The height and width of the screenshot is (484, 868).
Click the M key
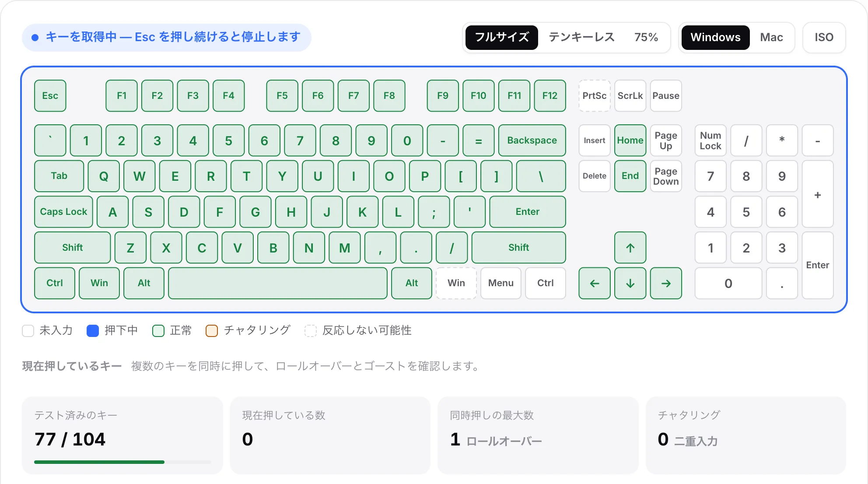tap(345, 248)
